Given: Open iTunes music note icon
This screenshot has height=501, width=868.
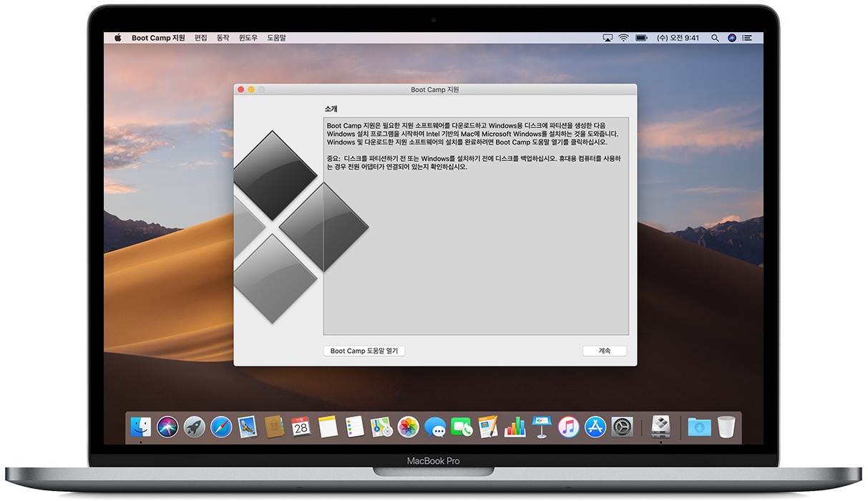Looking at the screenshot, I should (x=569, y=427).
